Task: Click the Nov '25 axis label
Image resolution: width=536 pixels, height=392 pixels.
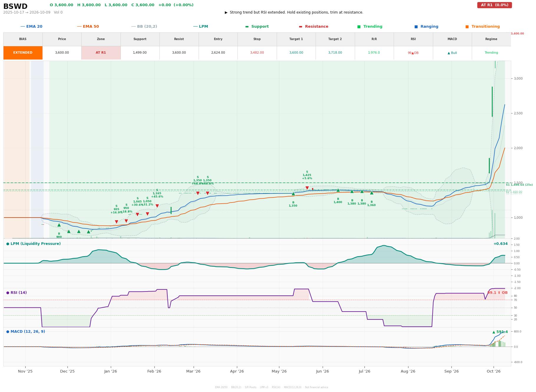Action: pos(25,371)
